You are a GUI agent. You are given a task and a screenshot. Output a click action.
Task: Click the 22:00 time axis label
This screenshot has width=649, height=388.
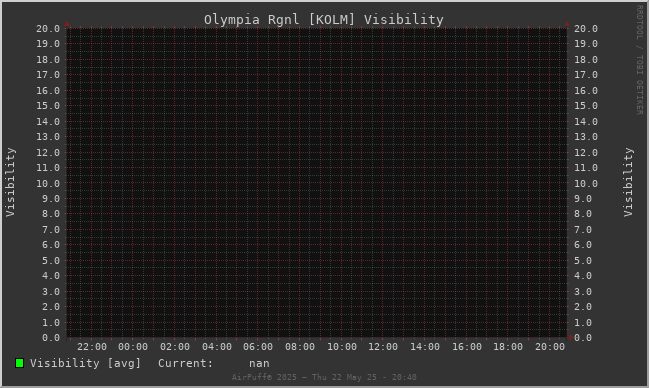[92, 347]
